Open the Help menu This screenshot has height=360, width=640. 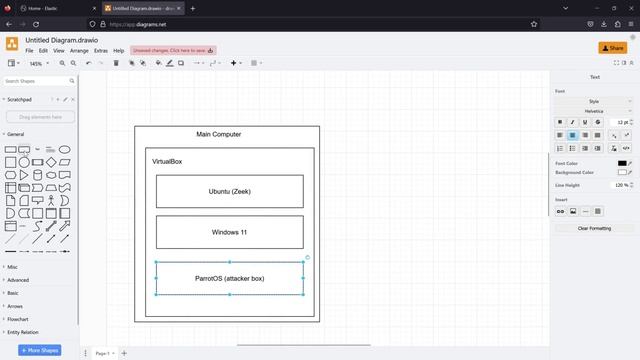click(118, 51)
